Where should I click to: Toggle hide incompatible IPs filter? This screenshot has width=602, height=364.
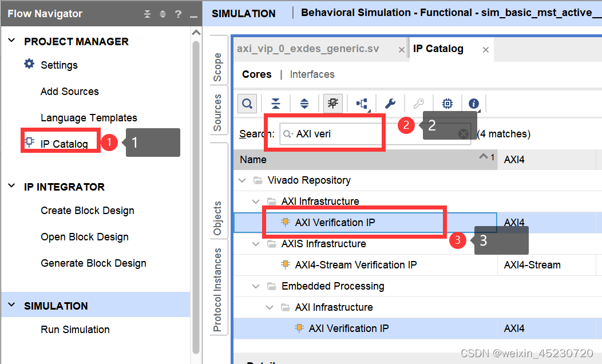pyautogui.click(x=332, y=103)
